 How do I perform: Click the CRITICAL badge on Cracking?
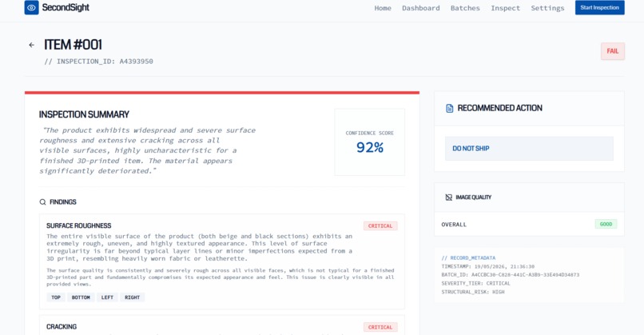click(x=380, y=327)
